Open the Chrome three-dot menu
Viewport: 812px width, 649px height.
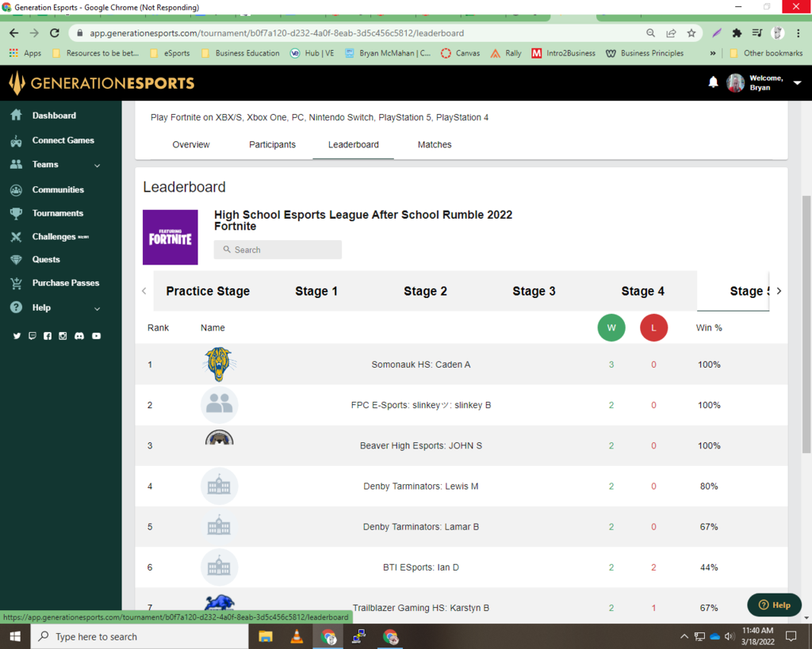tap(798, 33)
